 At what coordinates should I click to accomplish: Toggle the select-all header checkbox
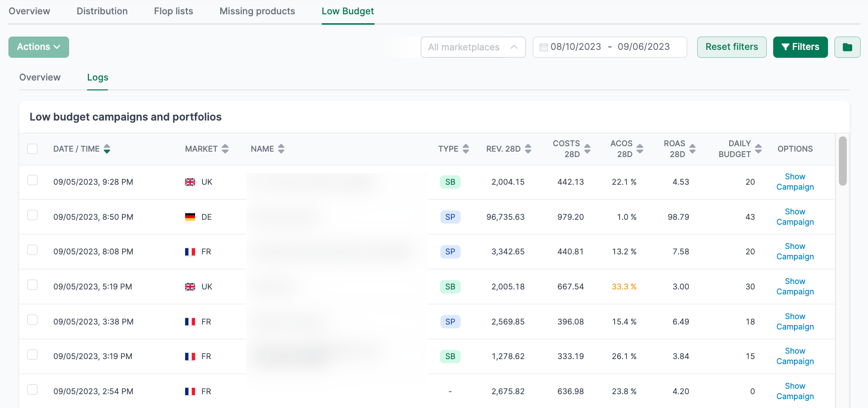click(33, 149)
